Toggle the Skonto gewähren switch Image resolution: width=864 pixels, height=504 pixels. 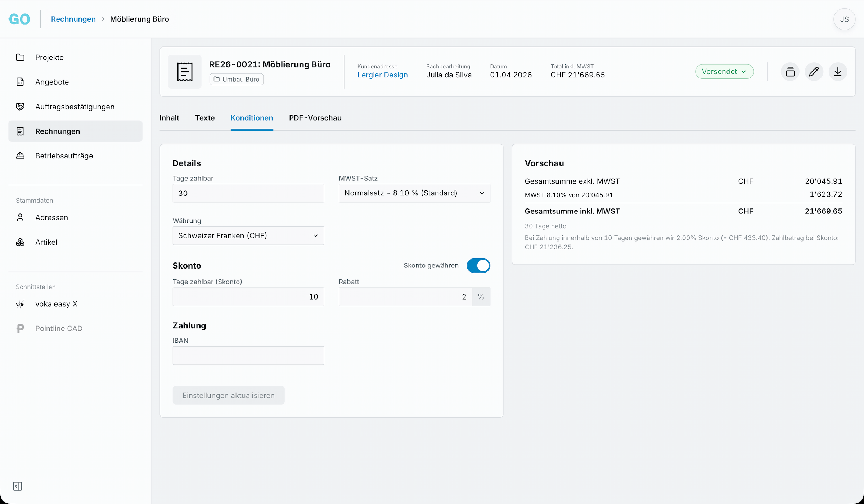coord(478,266)
